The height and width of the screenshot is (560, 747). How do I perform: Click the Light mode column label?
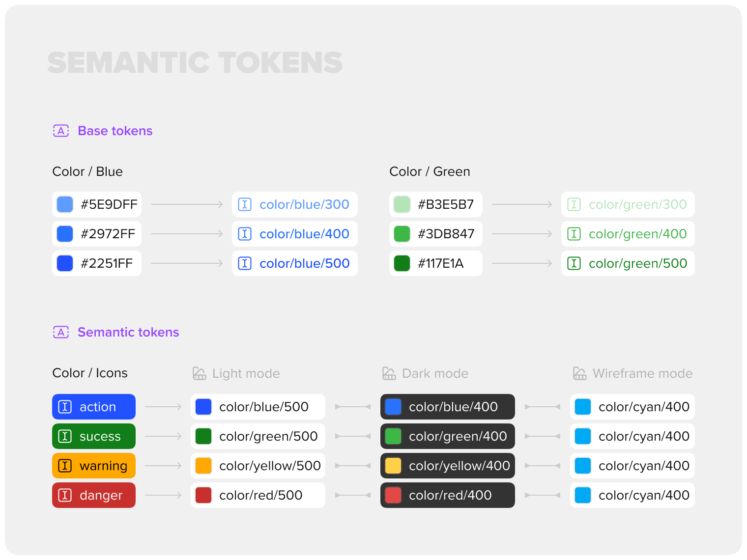pos(246,373)
